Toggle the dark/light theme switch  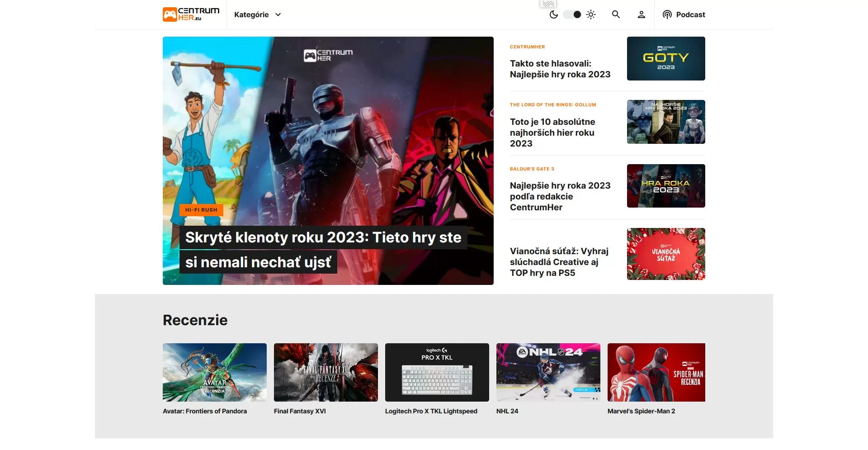(x=572, y=14)
